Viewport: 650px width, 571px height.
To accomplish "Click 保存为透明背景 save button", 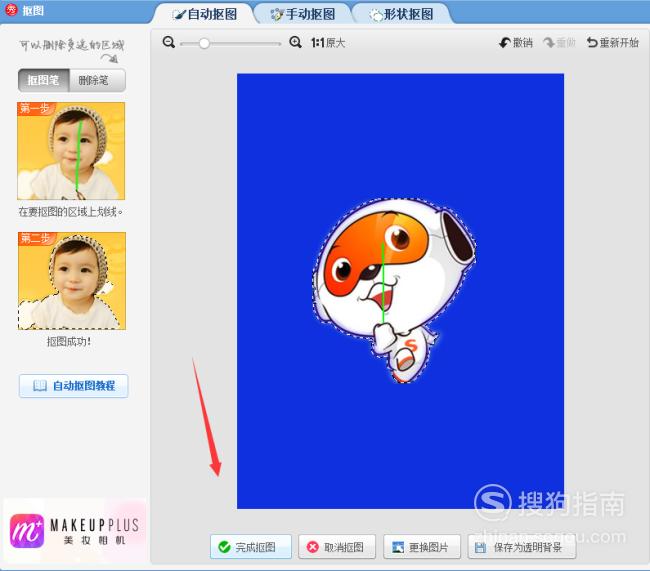I will point(522,547).
